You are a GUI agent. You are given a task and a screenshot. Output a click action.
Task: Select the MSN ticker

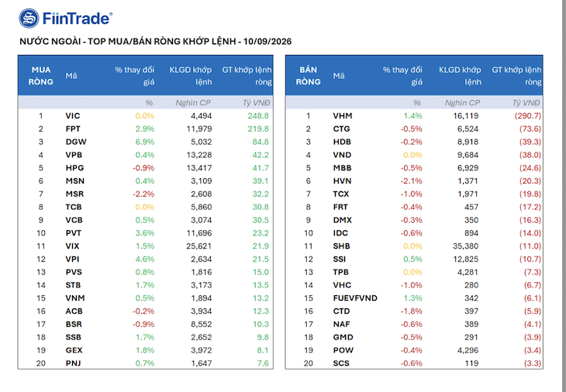click(74, 181)
